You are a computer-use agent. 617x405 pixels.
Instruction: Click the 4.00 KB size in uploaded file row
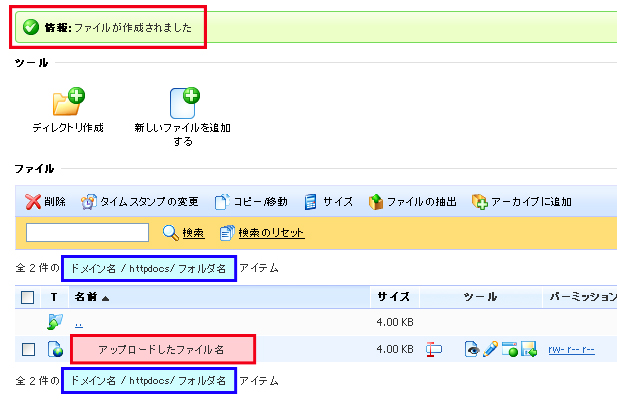pos(395,349)
